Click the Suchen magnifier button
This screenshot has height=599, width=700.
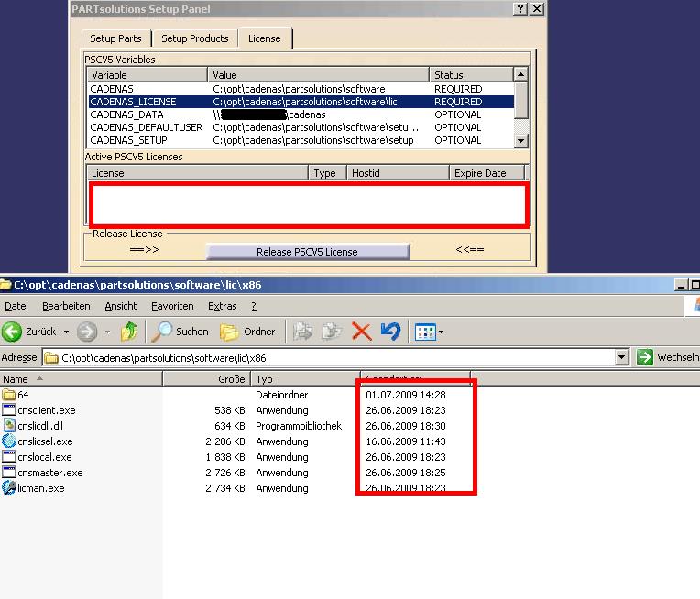(180, 332)
